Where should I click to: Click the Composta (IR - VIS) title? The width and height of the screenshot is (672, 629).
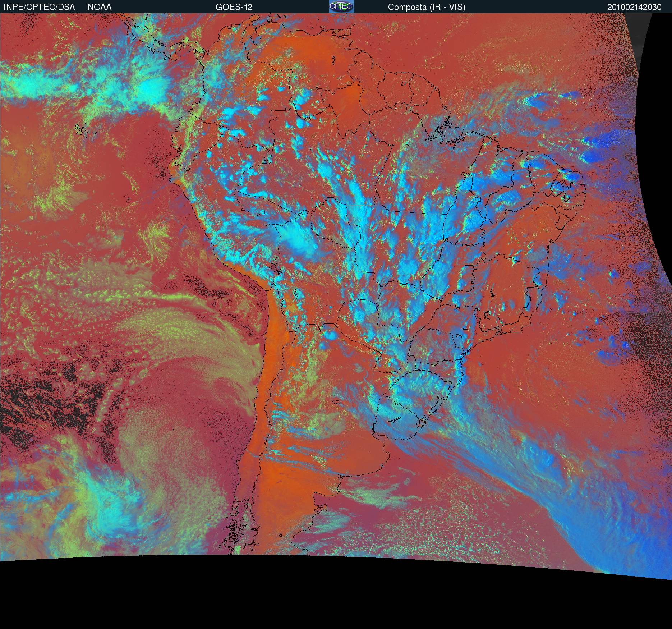pyautogui.click(x=427, y=7)
